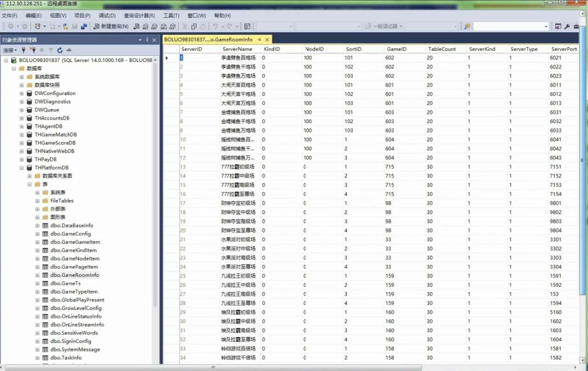Click the Database Engine Query icon
Viewport: 588px width, 371px height.
(136, 27)
